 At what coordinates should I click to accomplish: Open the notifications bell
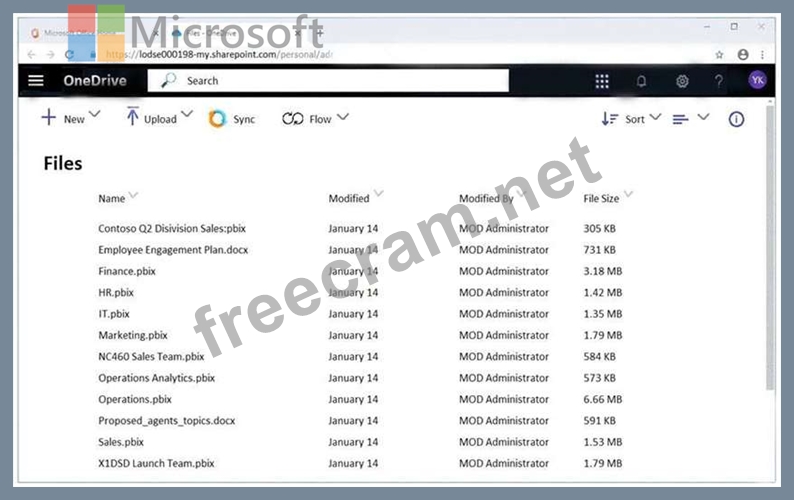[641, 81]
